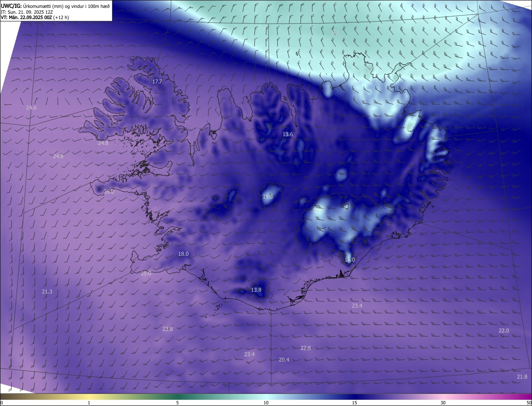Viewport: 532px width, 406px height.
Task: Click the colorbar tick labeled 50
Action: pyautogui.click(x=529, y=403)
